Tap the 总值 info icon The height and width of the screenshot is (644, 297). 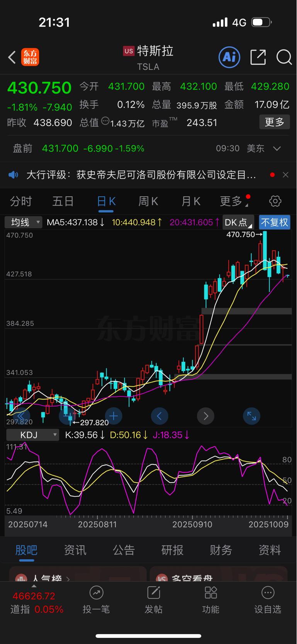[105, 121]
